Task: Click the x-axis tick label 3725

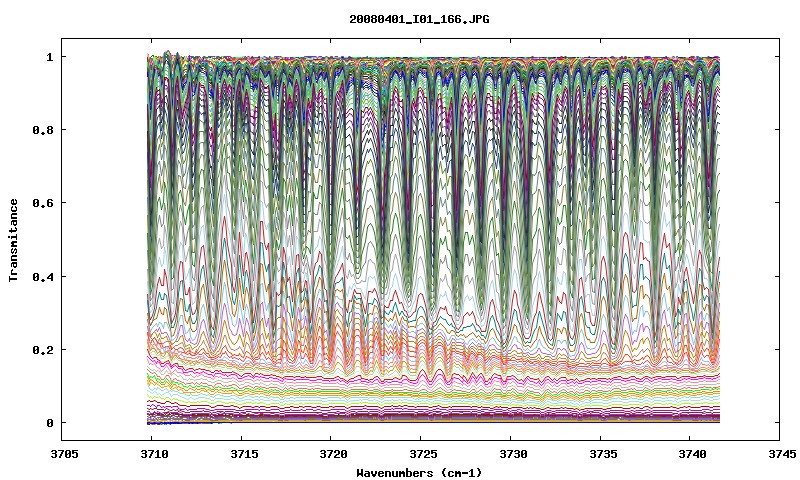Action: coord(423,454)
